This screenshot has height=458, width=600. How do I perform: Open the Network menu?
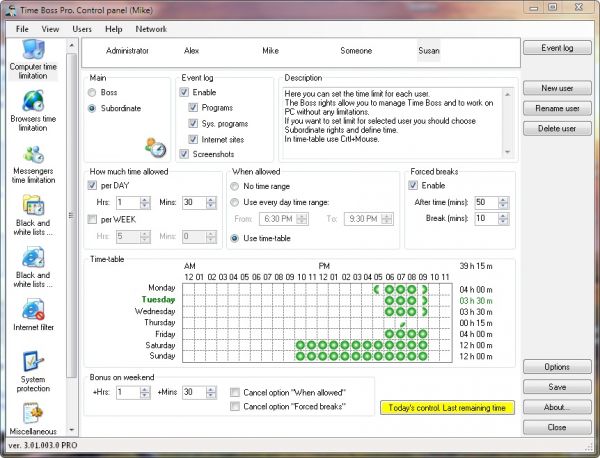click(151, 29)
